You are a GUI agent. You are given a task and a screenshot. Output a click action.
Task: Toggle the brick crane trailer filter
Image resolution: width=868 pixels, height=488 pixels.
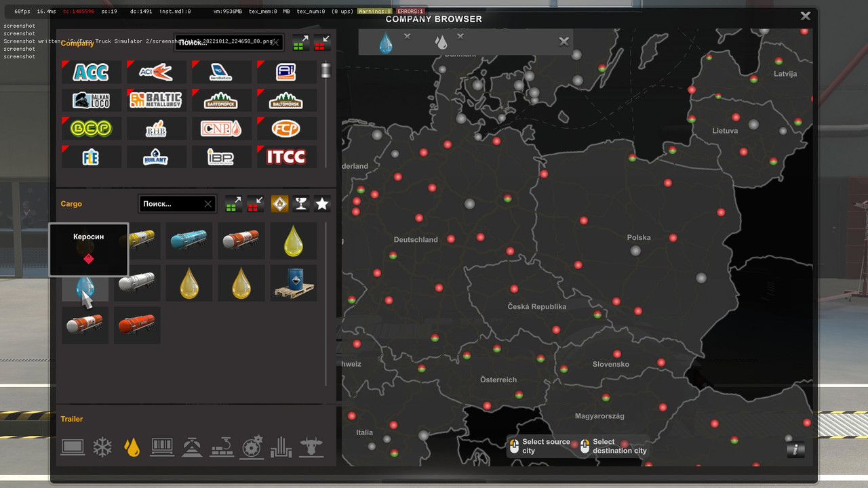(x=222, y=447)
